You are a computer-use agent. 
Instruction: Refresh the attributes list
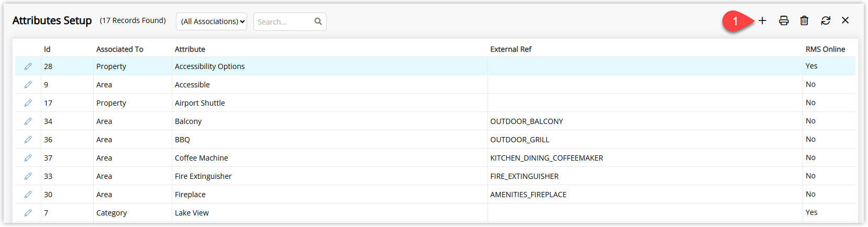[826, 20]
